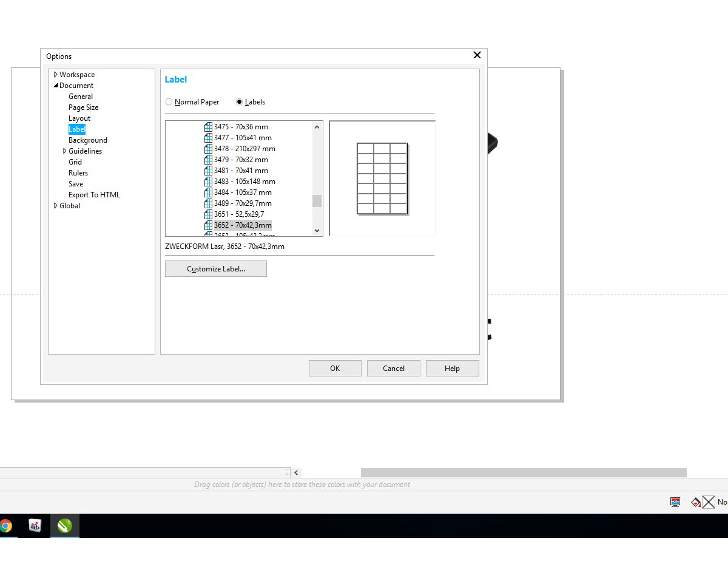Open CorelDRAW from the taskbar

(64, 526)
